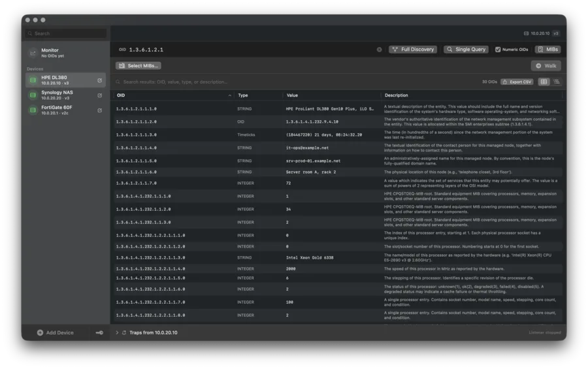This screenshot has height=369, width=588.
Task: Select the Monitor sidebar item
Action: click(x=65, y=53)
